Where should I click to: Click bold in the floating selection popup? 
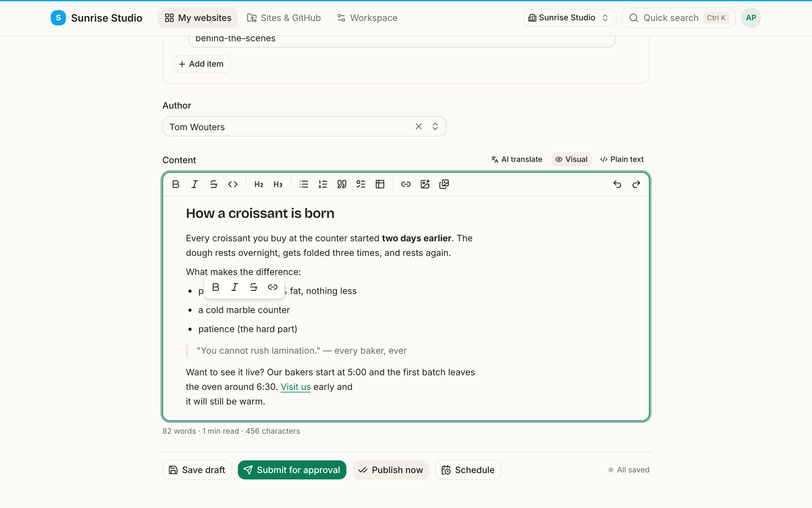point(216,287)
